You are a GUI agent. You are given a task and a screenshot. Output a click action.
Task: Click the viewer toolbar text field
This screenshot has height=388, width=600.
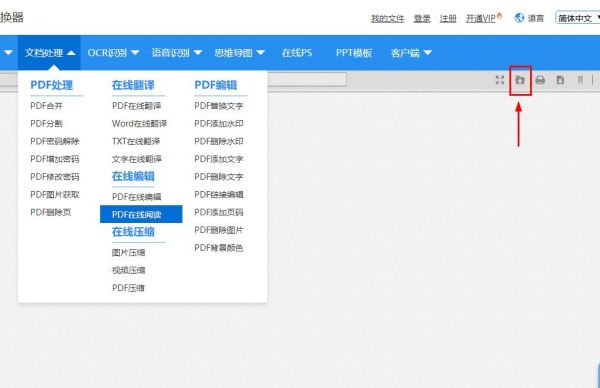pos(307,80)
